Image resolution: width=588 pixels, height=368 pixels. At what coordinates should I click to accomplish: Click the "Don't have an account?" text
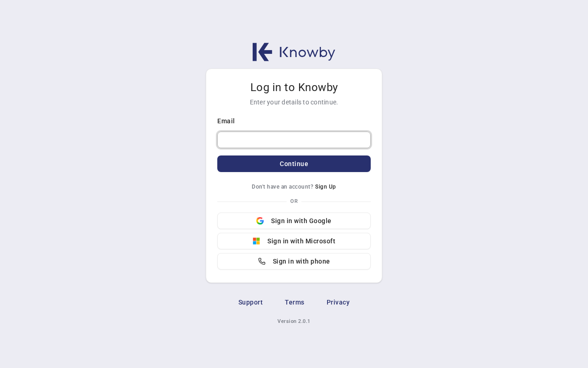[283, 187]
